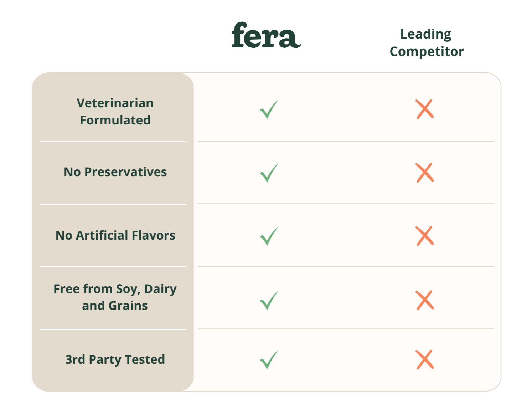Select the Veterinarian Formulated row label
532x414 pixels.
[x=115, y=112]
